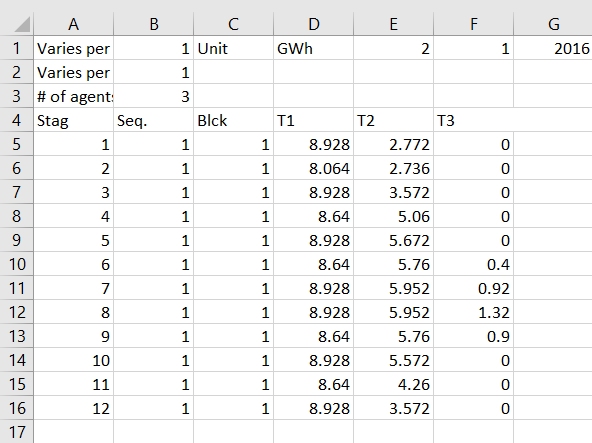Viewport: 592px width, 443px height.
Task: Click cell with value 2016
Action: 553,48
